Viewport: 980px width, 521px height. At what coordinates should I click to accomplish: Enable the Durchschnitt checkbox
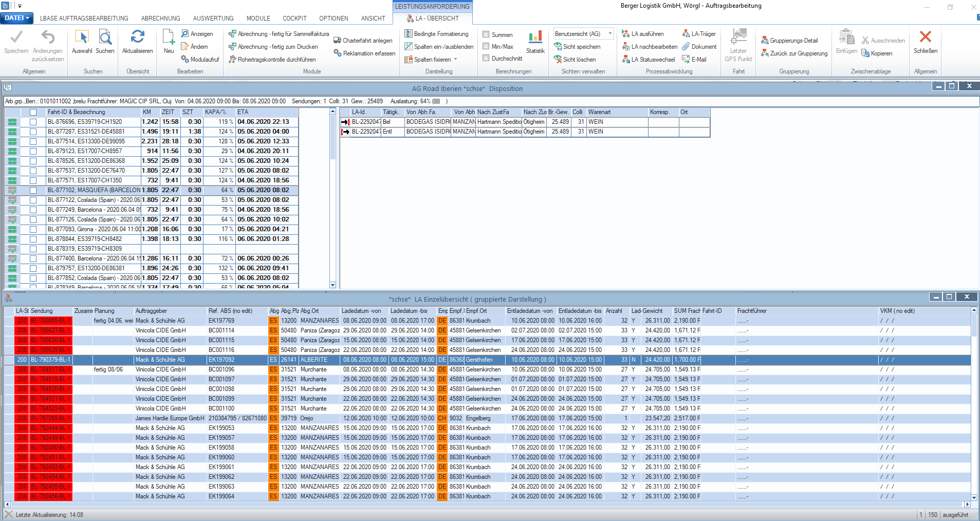[x=486, y=58]
